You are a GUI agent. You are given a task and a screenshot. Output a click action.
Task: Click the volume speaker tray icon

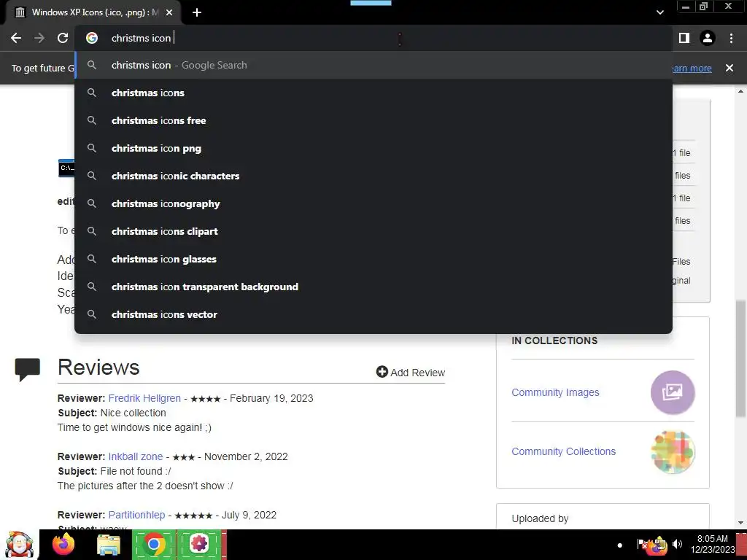click(678, 544)
